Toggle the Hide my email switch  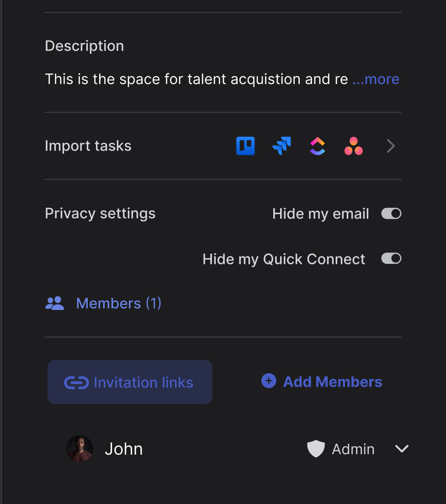pyautogui.click(x=391, y=214)
